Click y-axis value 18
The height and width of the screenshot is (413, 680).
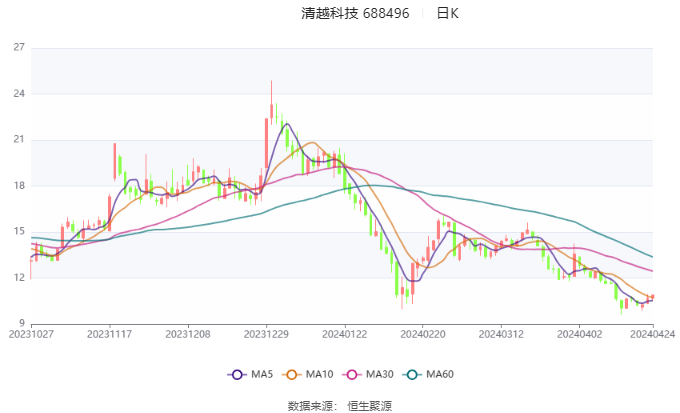(19, 186)
